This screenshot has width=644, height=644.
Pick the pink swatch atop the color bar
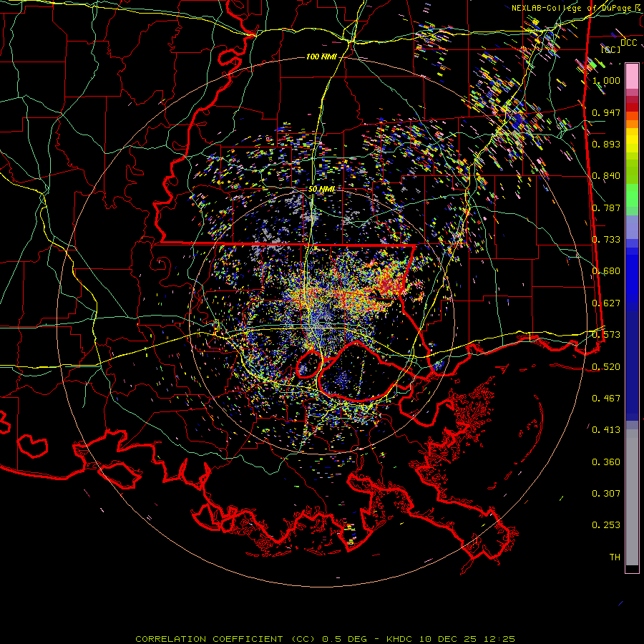pos(632,76)
